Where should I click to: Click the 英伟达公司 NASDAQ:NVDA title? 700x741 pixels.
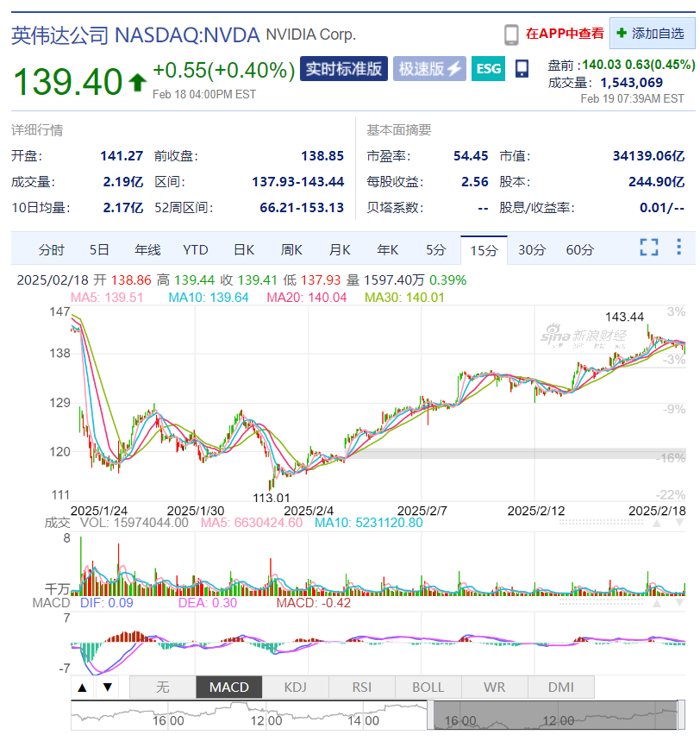click(x=135, y=35)
